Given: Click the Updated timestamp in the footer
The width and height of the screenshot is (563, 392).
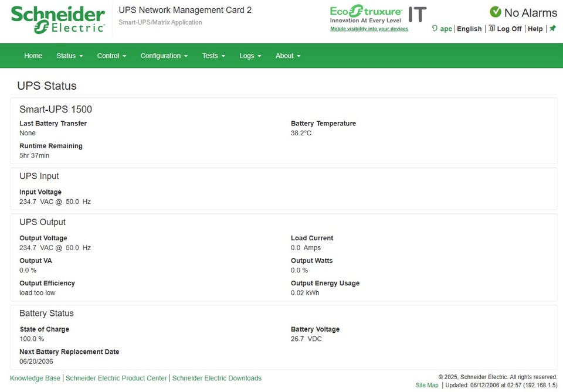Looking at the screenshot, I should click(501, 385).
